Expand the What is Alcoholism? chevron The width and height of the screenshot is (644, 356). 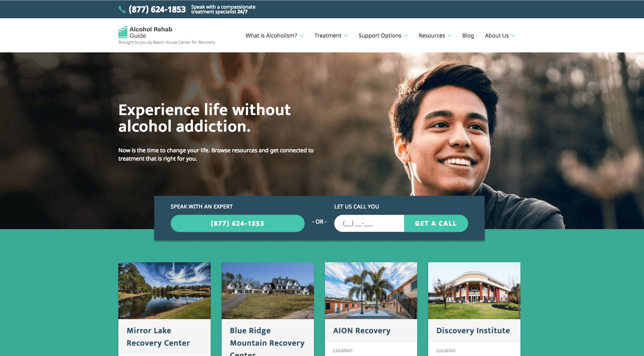302,35
